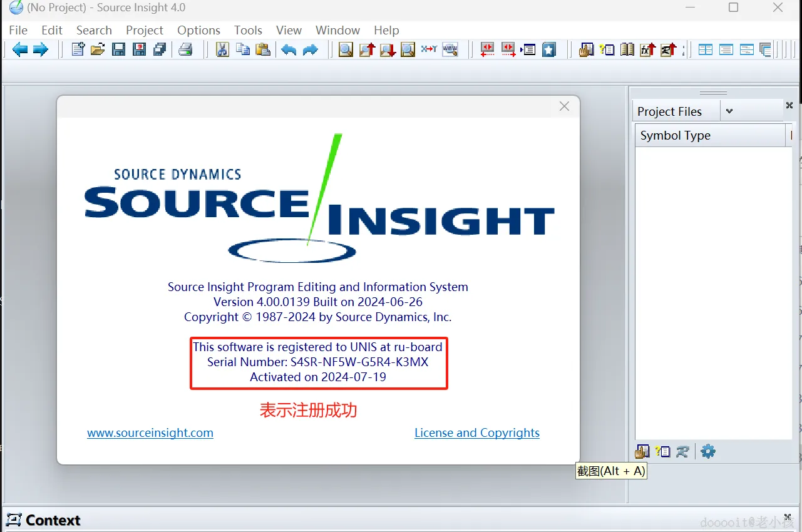Click the Context panel title icon

tap(13, 519)
